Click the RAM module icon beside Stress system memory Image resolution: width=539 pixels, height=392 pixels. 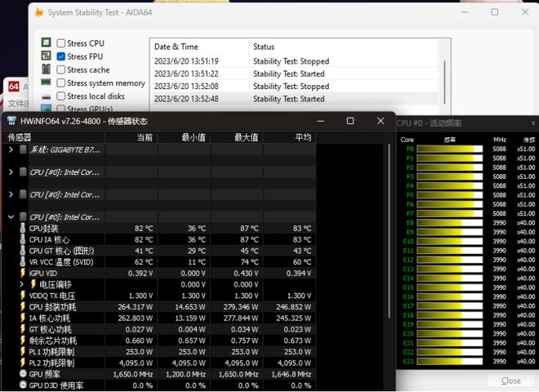point(46,82)
